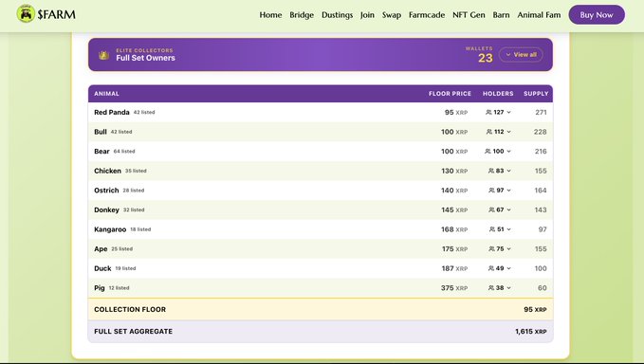Click the holders people icon in Ostrich row
This screenshot has height=364, width=644.
coord(491,191)
